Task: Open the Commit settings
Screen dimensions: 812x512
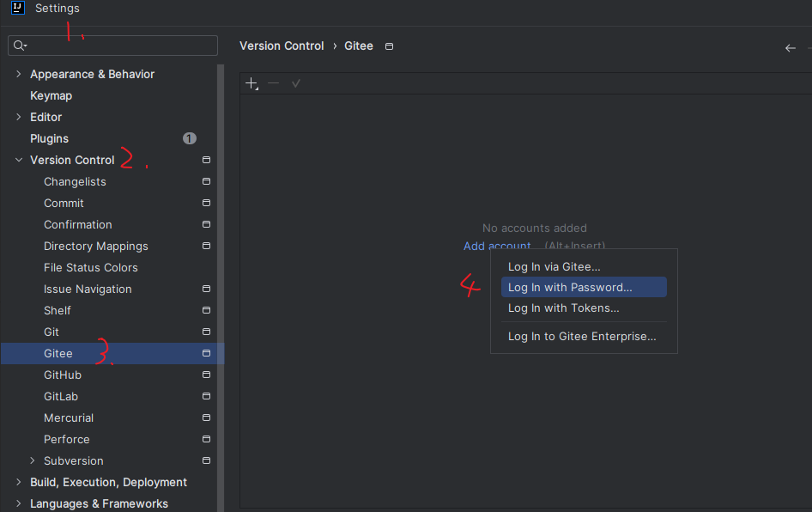Action: (x=64, y=203)
